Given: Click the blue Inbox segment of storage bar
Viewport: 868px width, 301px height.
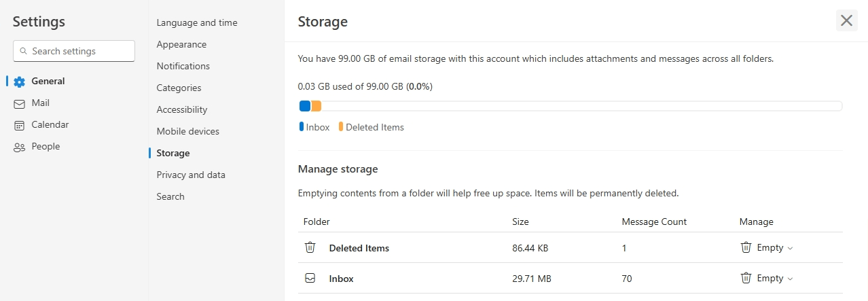Looking at the screenshot, I should coord(305,106).
